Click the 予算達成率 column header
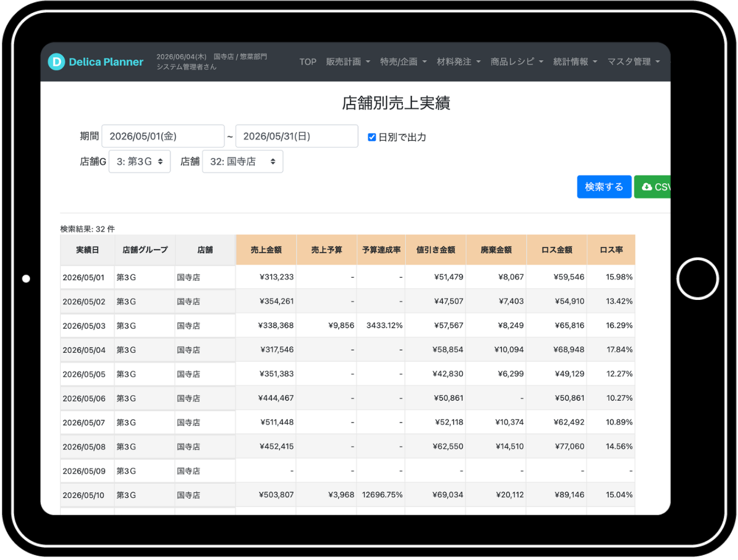738x560 pixels. [381, 250]
